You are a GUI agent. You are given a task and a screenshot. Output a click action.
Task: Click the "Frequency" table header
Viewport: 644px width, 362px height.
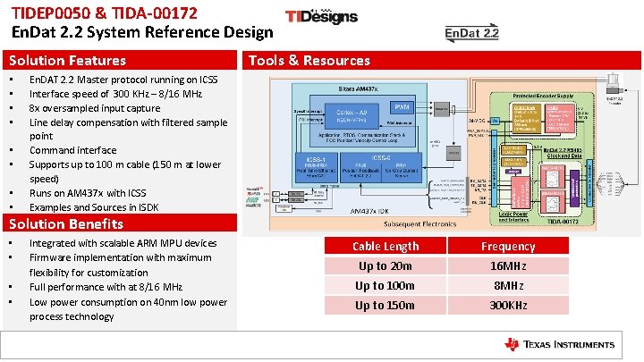pos(508,246)
